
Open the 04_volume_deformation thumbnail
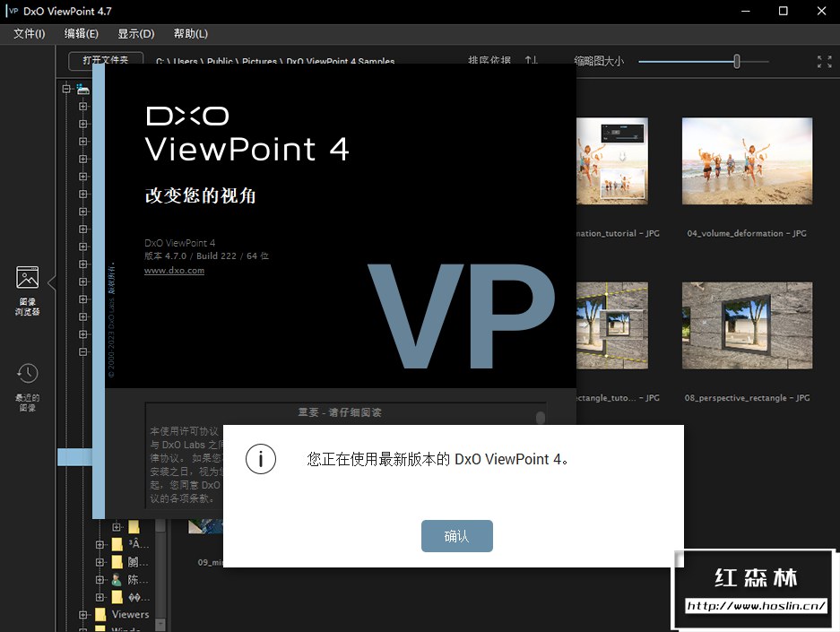tap(747, 160)
